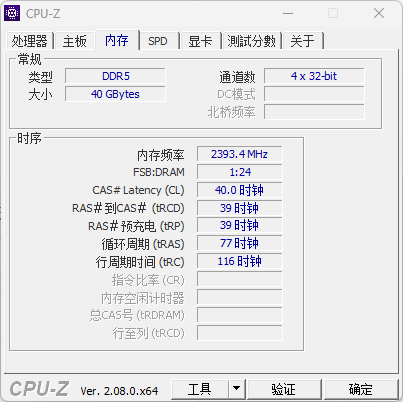Minimize the CPU-Z window

288,13
